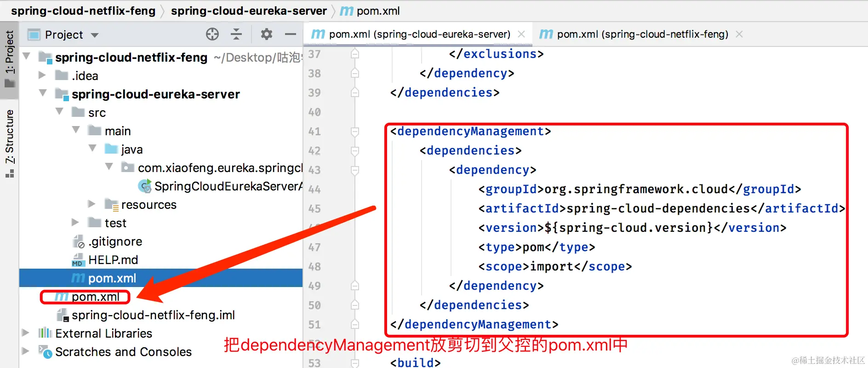Expand Scratches and Consoles arrow
The width and height of the screenshot is (868, 368).
tap(26, 351)
